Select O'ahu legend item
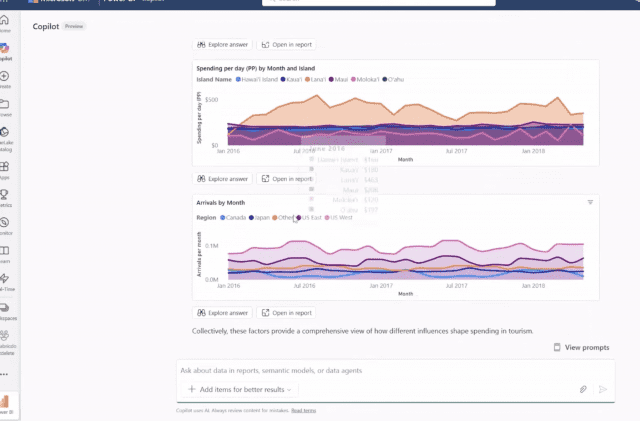Screen dimensions: 640x421 pos(393,80)
